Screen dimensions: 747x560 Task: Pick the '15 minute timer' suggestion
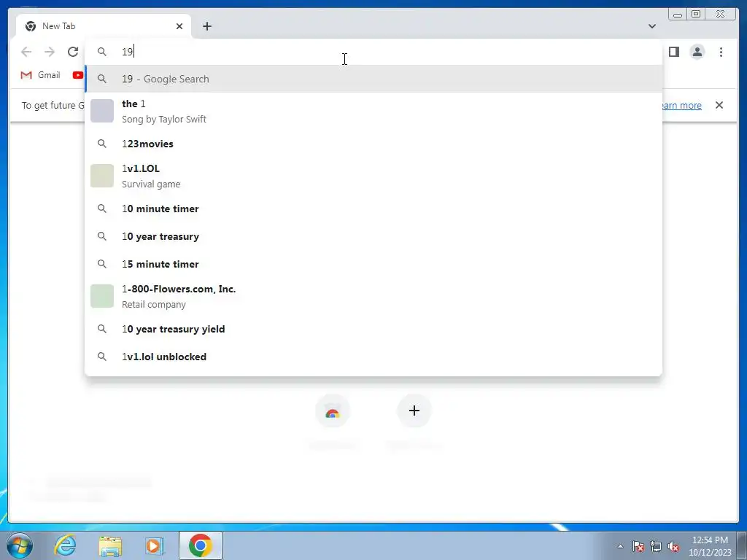(373, 264)
